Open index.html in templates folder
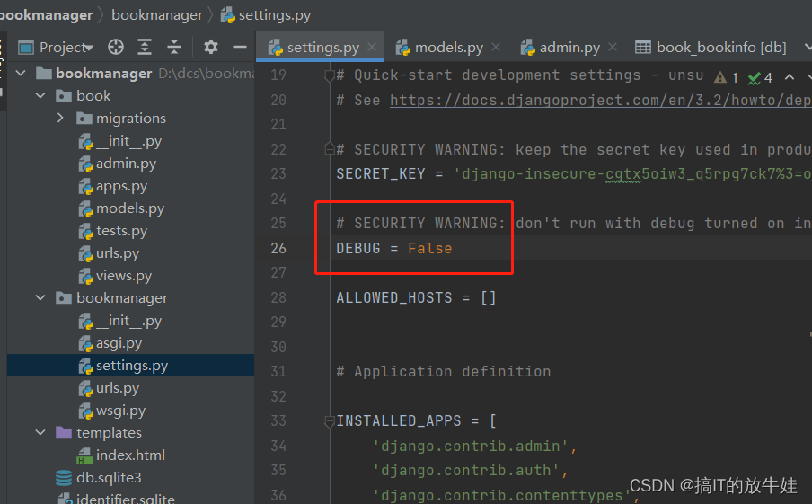The width and height of the screenshot is (812, 504). coord(120,455)
